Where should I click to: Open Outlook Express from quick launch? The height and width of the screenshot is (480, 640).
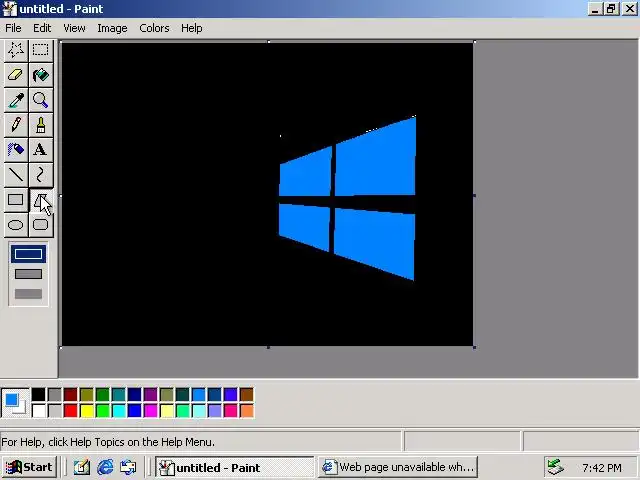tap(128, 467)
